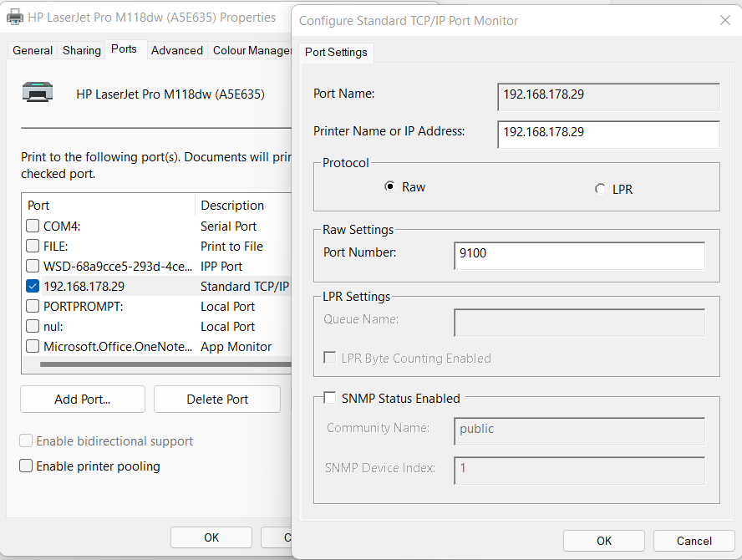Click Delete Port
742x560 pixels.
216,399
